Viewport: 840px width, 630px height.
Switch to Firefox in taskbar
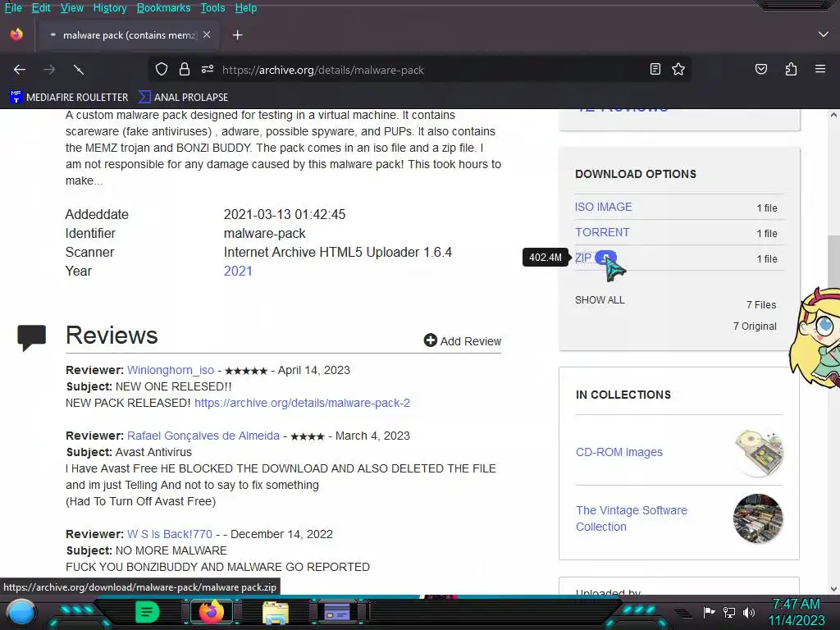[211, 611]
